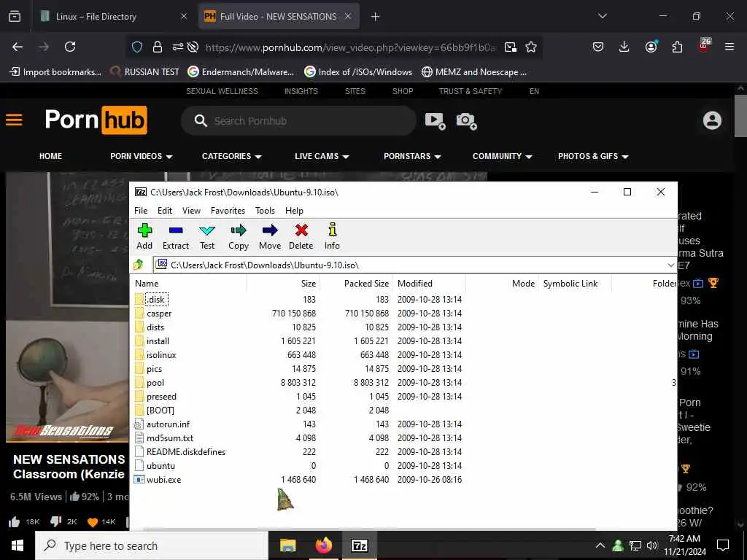The height and width of the screenshot is (560, 747).
Task: Click the site security padlock icon
Action: [x=158, y=47]
